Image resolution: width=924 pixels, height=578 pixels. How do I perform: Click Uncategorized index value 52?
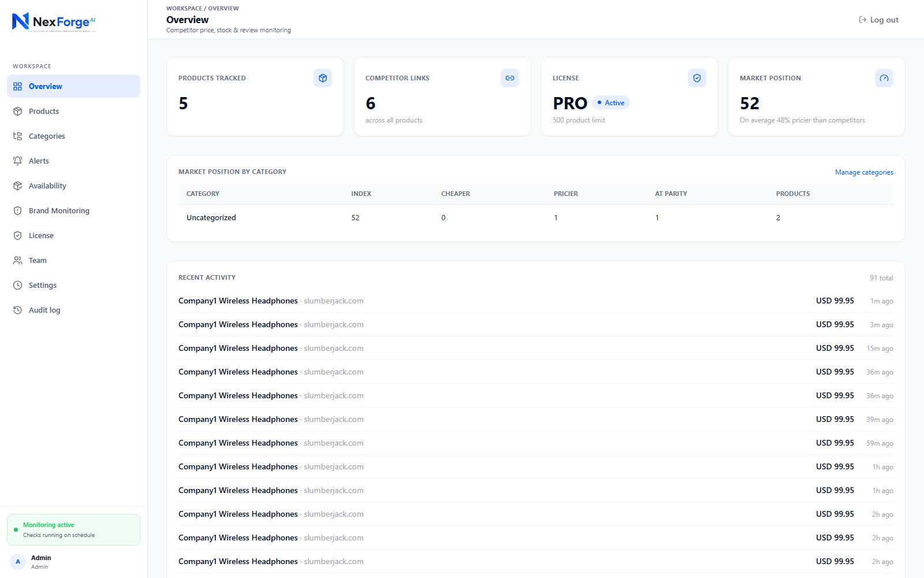355,218
